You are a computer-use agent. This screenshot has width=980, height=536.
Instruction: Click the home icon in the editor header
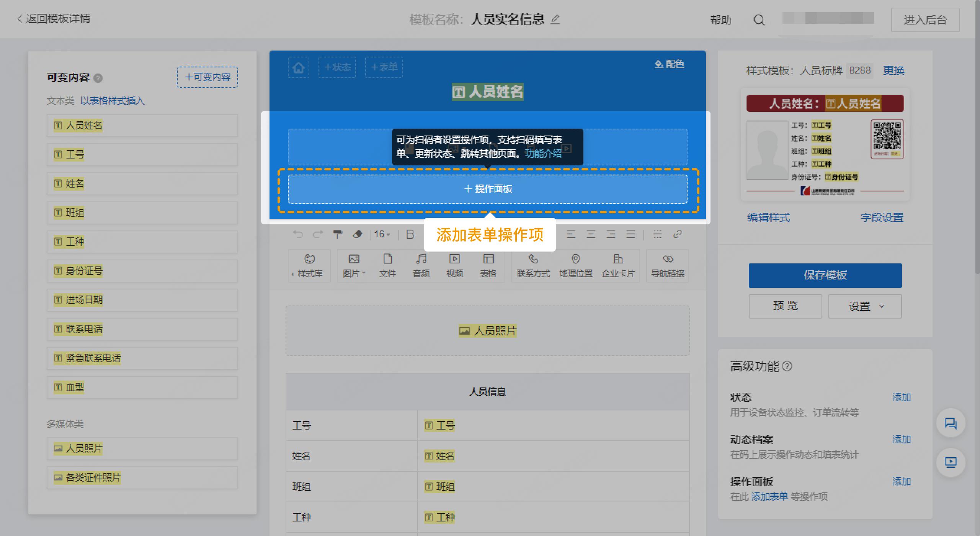pyautogui.click(x=298, y=67)
